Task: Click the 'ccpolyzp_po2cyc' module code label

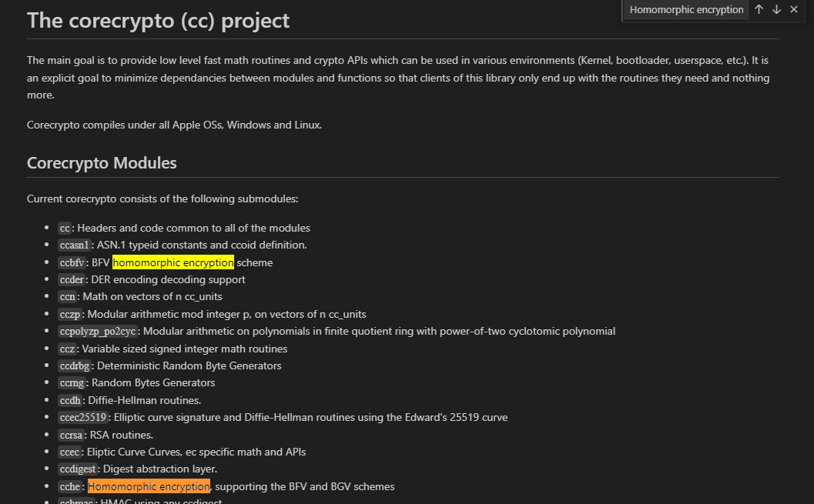Action: (x=98, y=332)
